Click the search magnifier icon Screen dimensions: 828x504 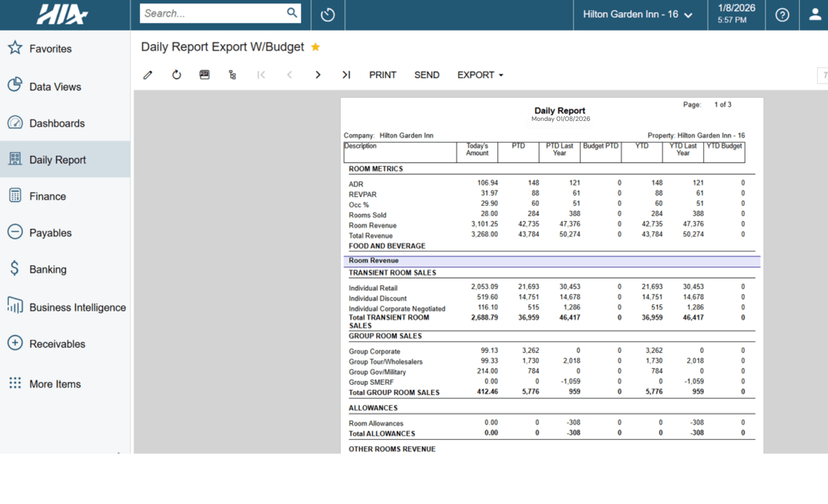coord(291,13)
